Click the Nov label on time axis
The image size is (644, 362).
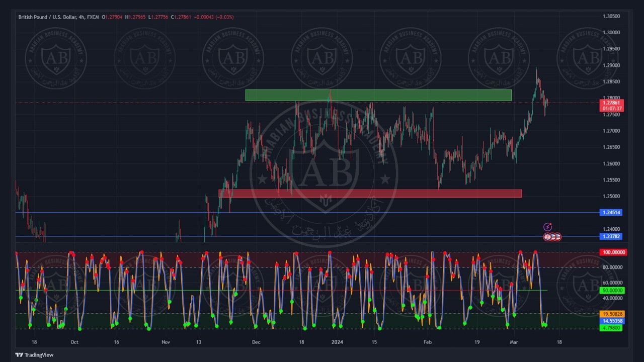[166, 342]
